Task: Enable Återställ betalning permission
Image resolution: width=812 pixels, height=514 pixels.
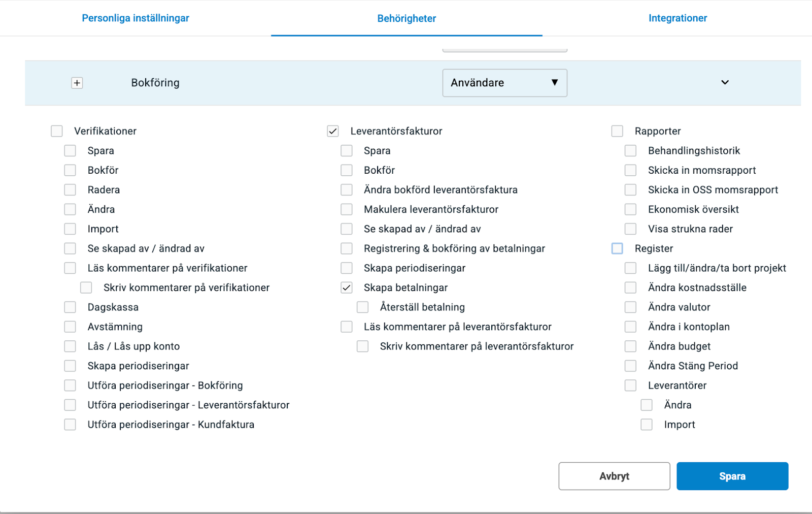Action: coord(362,307)
